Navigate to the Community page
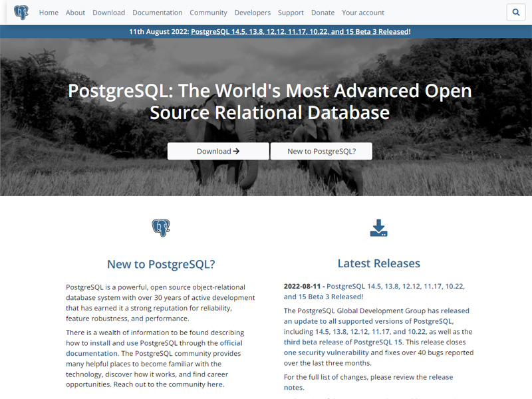Screen dimensions: 532x399 [x=208, y=12]
